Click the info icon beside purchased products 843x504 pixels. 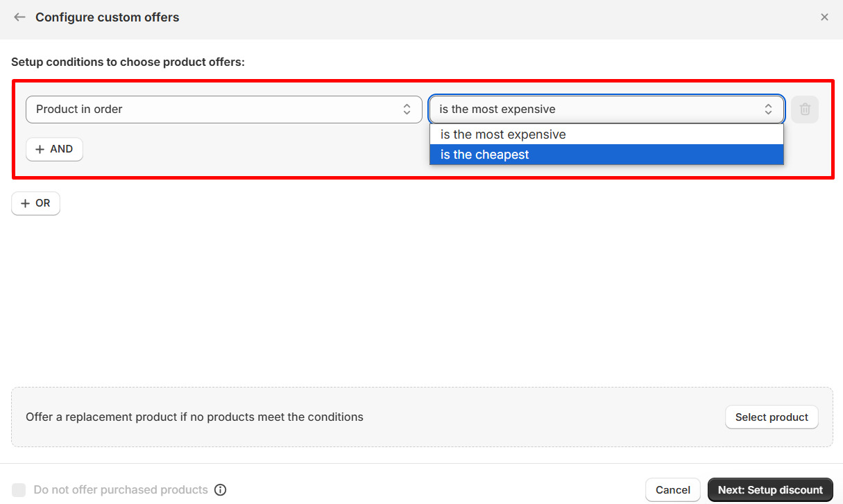tap(221, 490)
